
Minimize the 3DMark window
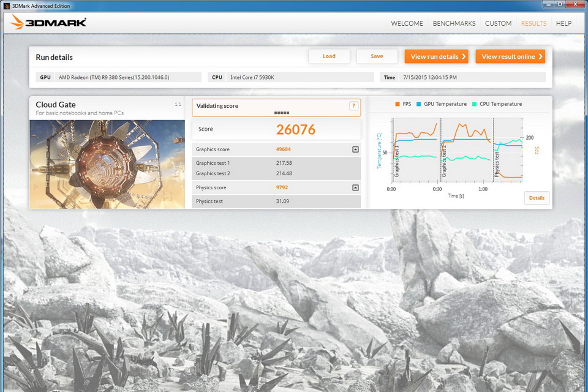pyautogui.click(x=549, y=4)
